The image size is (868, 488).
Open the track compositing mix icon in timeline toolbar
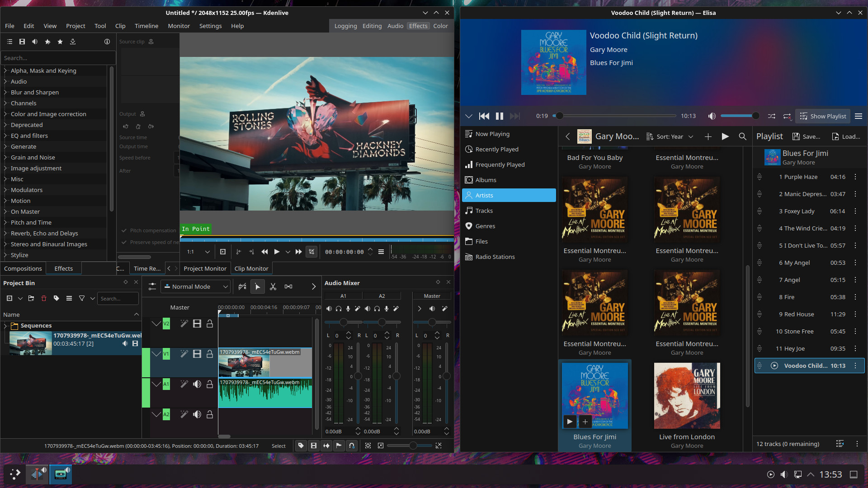(x=242, y=286)
